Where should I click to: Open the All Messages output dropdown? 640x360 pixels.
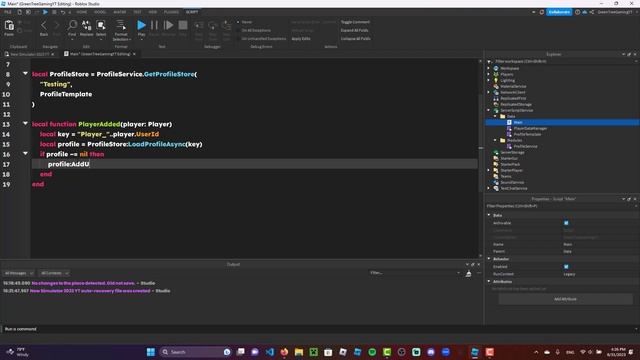(18, 273)
